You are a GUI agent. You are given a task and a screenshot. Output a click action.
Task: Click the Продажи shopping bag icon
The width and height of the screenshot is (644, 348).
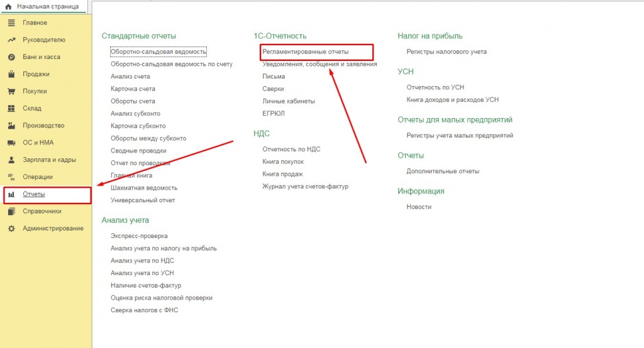[11, 74]
